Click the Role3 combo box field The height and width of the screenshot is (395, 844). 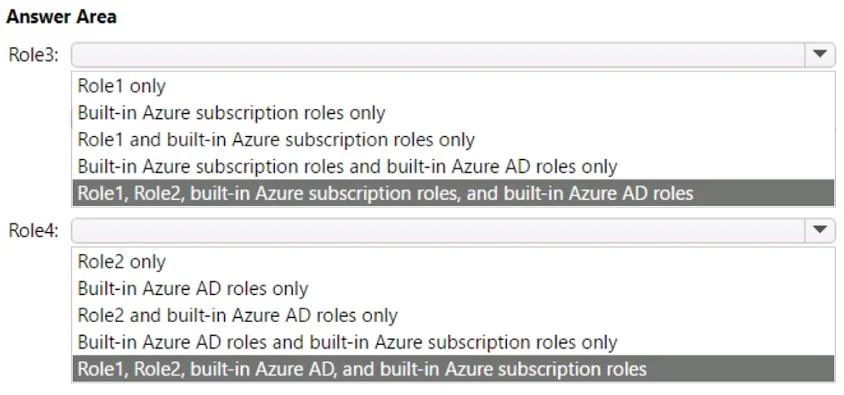coord(453,55)
